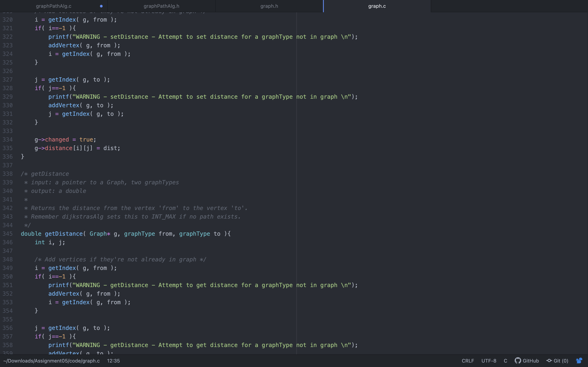Click the empty tab bar area right of graph.c
The image size is (588, 367).
coord(509,6)
